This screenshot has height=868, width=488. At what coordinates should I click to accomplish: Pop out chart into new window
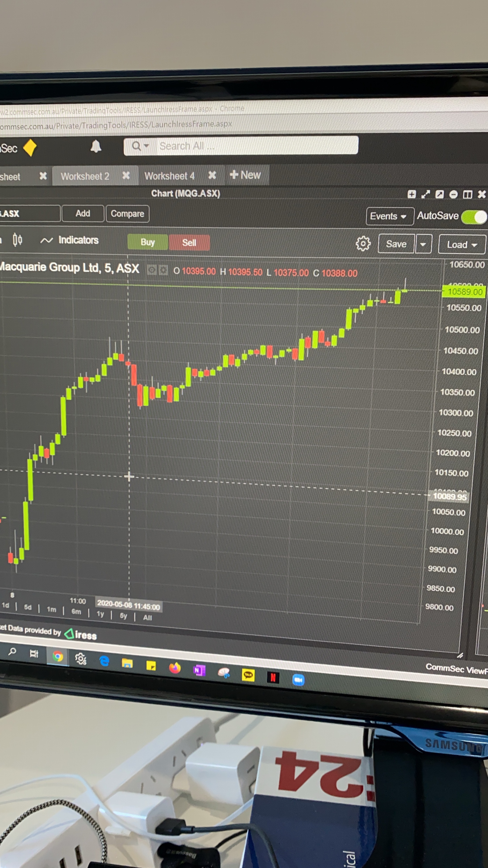tap(440, 194)
